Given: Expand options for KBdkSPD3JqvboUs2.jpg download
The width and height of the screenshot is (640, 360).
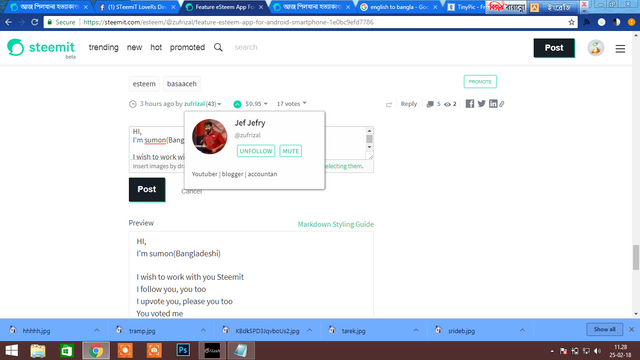Looking at the screenshot, I should 310,330.
